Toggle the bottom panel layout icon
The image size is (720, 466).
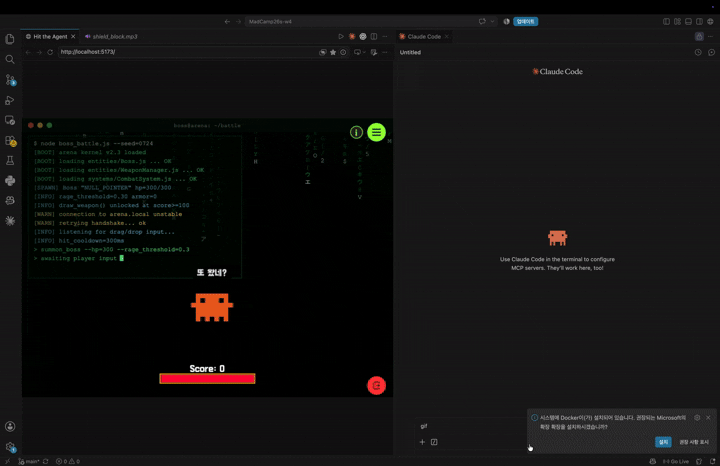coord(688,22)
